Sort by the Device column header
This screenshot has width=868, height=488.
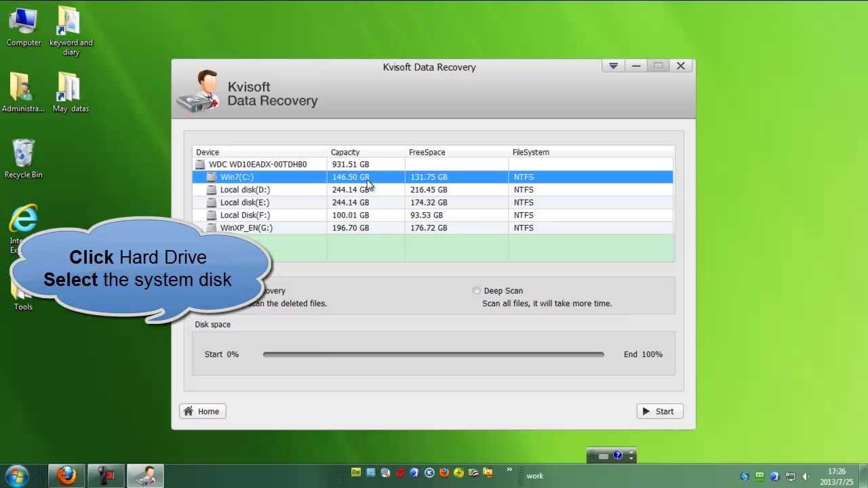pyautogui.click(x=260, y=152)
